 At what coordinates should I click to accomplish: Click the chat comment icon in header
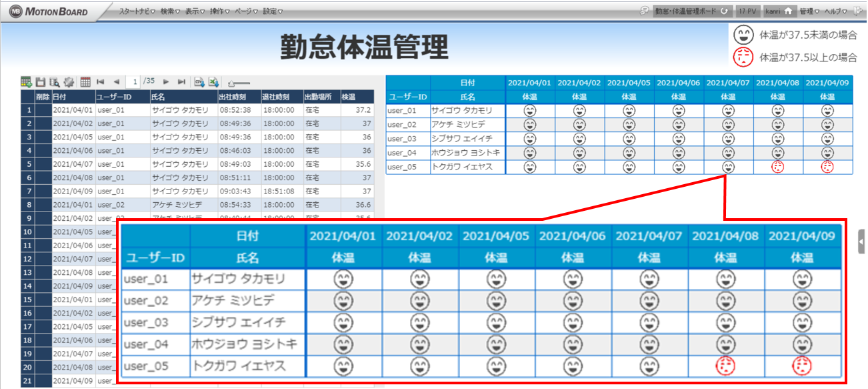point(644,11)
